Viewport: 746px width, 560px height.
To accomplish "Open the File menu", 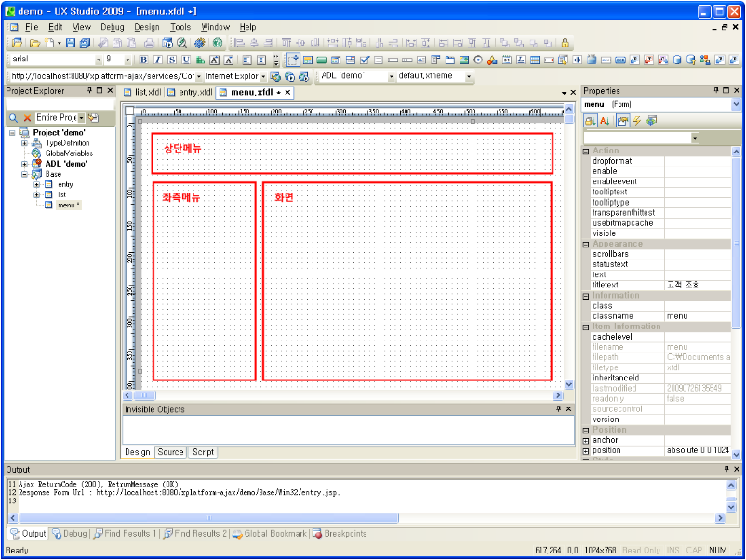I will click(x=32, y=27).
